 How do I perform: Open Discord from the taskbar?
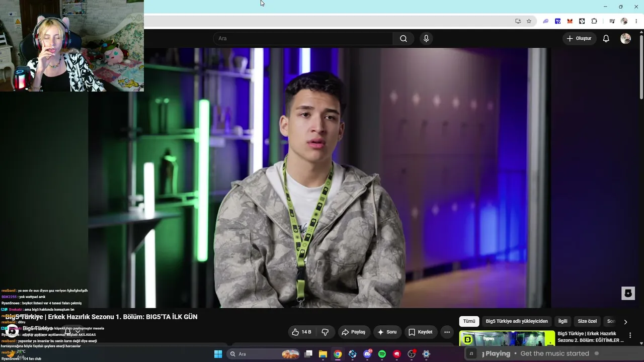point(367,354)
